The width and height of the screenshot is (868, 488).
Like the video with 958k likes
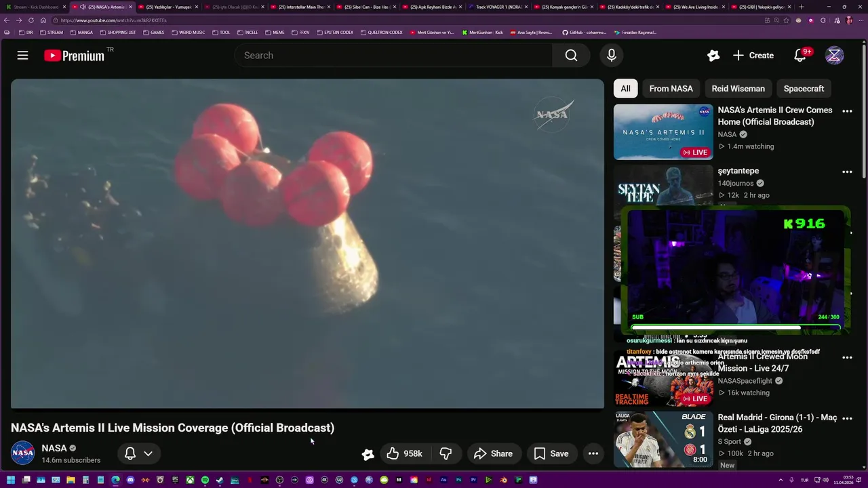(x=405, y=453)
